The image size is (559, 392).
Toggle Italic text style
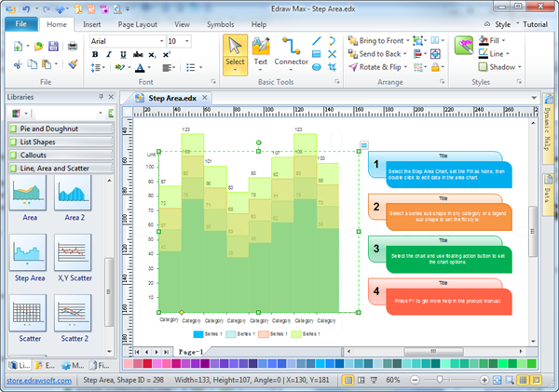pos(108,55)
